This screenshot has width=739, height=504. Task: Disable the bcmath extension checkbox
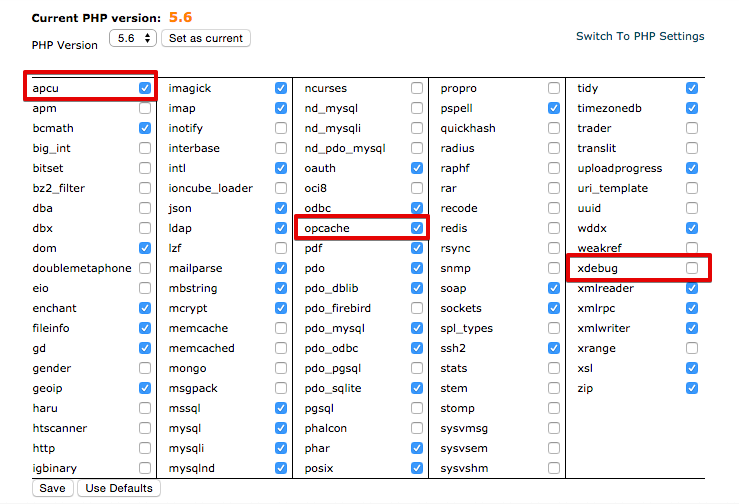(x=145, y=128)
